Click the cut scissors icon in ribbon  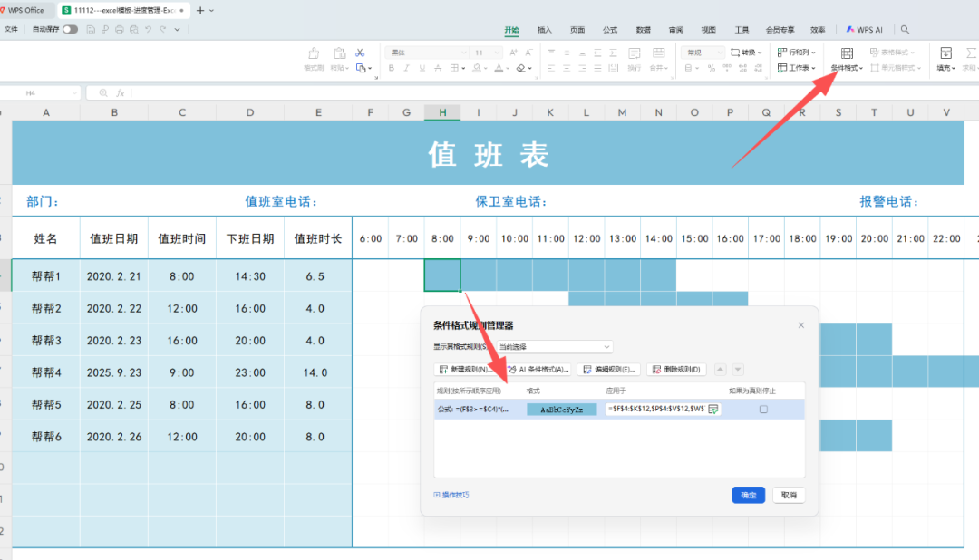point(360,53)
